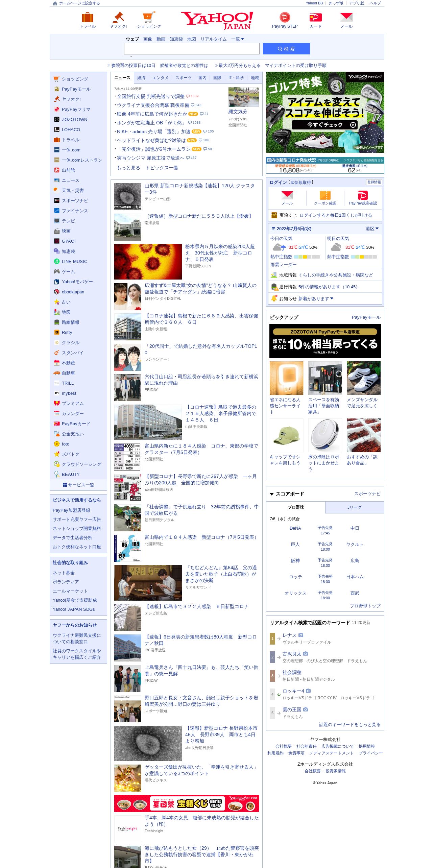Viewport: 434px width, 868px height.
Task: Switch to the エンタメ news tab
Action: click(160, 78)
